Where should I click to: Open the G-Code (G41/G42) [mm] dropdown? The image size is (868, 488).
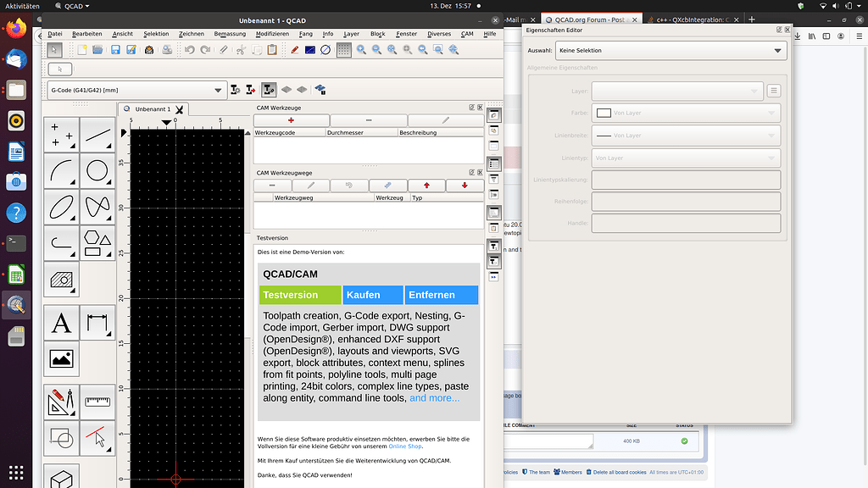pyautogui.click(x=136, y=90)
